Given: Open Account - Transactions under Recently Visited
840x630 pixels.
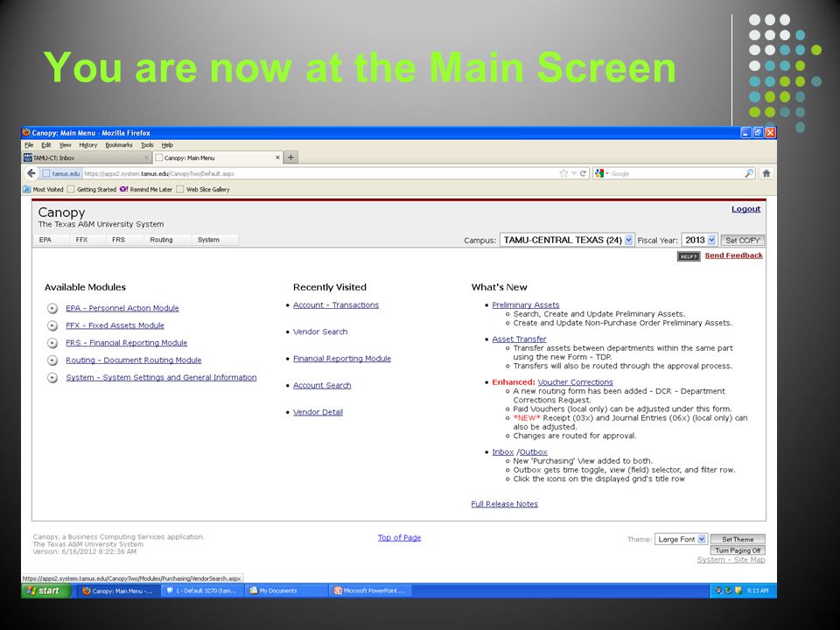Looking at the screenshot, I should click(336, 304).
